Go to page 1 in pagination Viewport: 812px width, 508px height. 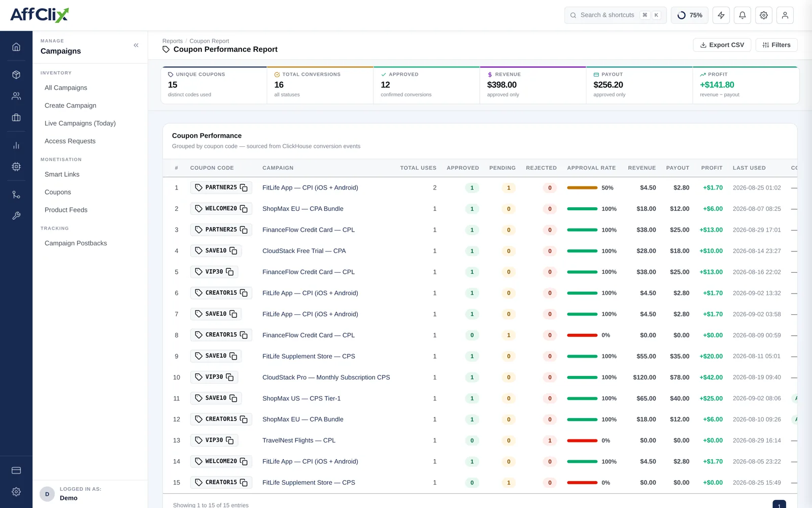(x=779, y=504)
